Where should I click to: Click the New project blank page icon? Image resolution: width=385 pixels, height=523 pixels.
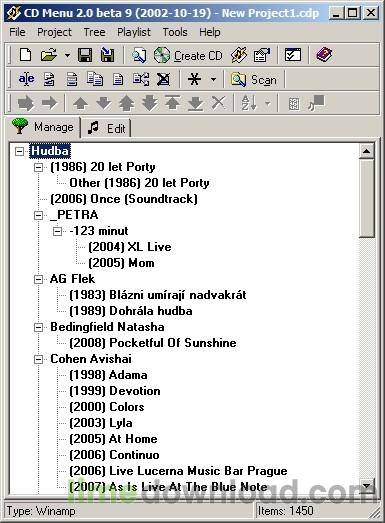[x=25, y=55]
